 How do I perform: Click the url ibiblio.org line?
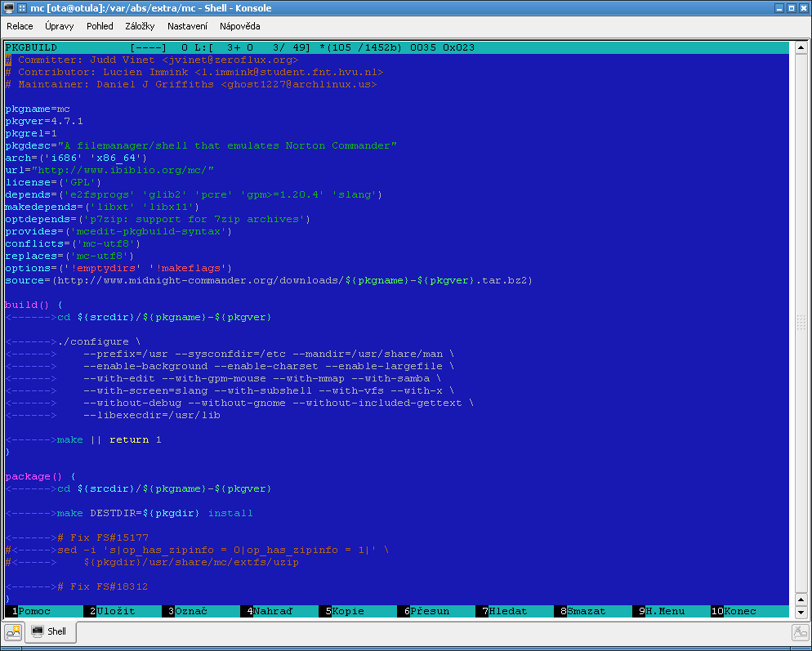click(109, 170)
